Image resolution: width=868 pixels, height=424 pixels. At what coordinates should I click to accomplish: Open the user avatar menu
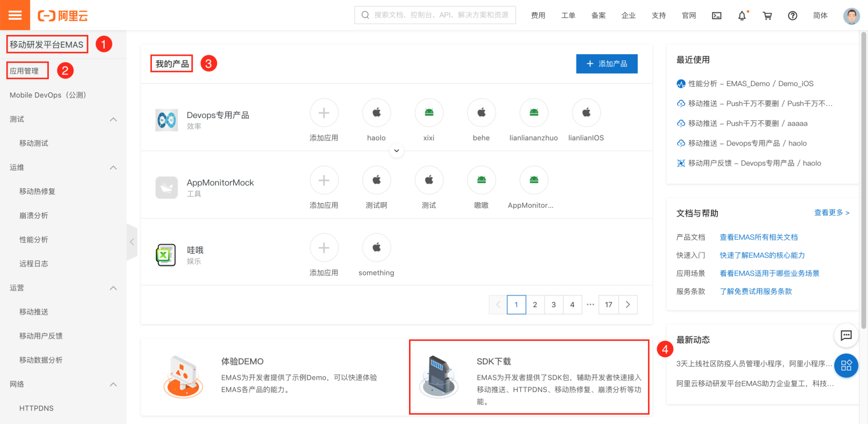[851, 16]
